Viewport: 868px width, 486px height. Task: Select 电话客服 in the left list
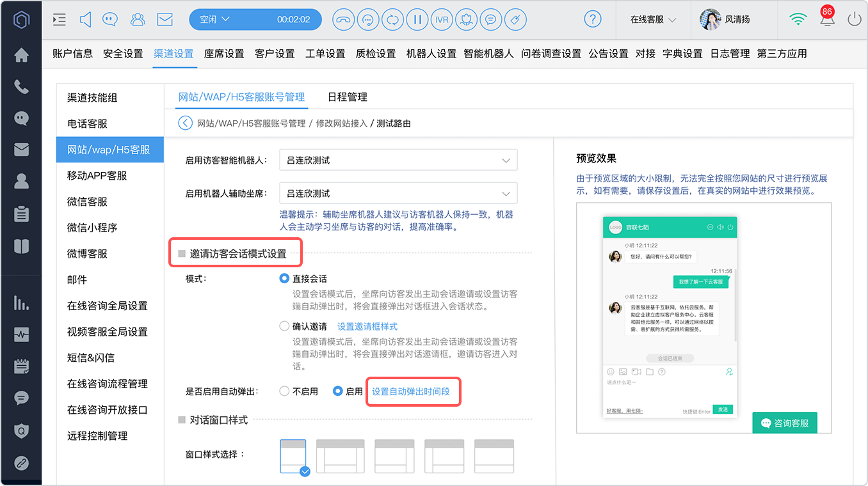87,124
